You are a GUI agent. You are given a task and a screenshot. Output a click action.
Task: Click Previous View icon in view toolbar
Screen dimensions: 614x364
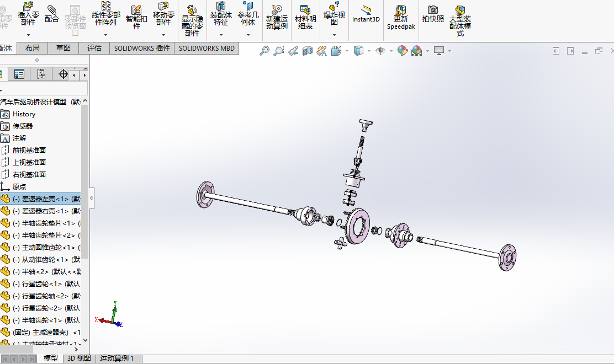click(293, 51)
